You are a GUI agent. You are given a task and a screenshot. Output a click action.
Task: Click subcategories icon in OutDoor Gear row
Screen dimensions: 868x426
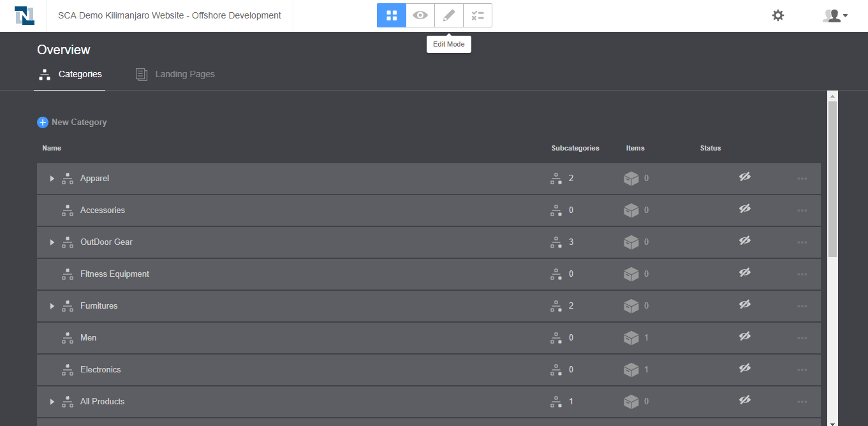[556, 242]
